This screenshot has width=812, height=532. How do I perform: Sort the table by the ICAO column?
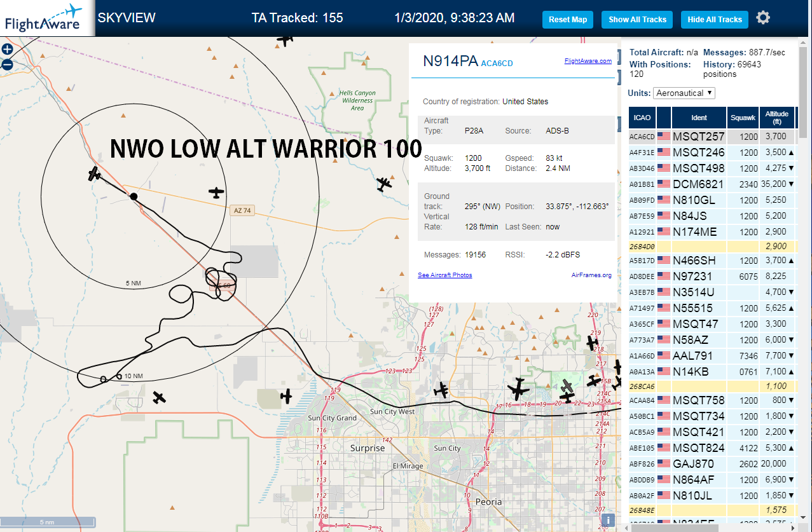tap(642, 118)
